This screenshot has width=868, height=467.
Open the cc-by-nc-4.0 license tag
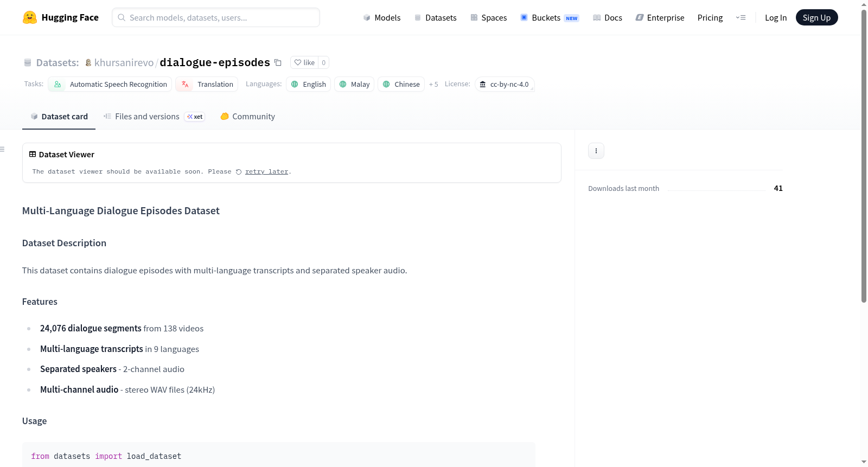pos(505,84)
